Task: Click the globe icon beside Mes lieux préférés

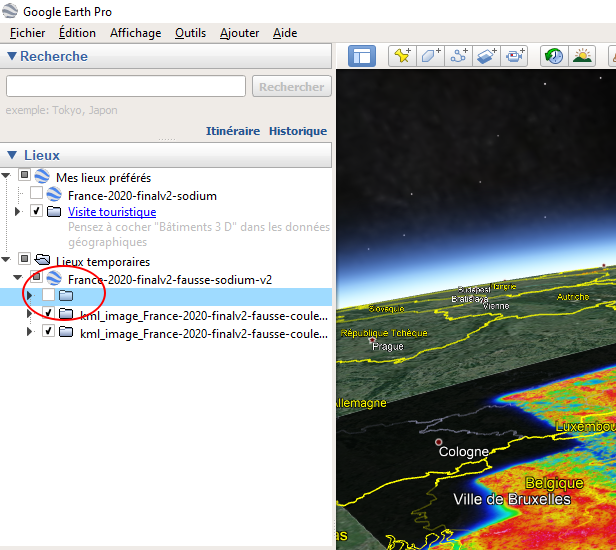Action: [42, 176]
